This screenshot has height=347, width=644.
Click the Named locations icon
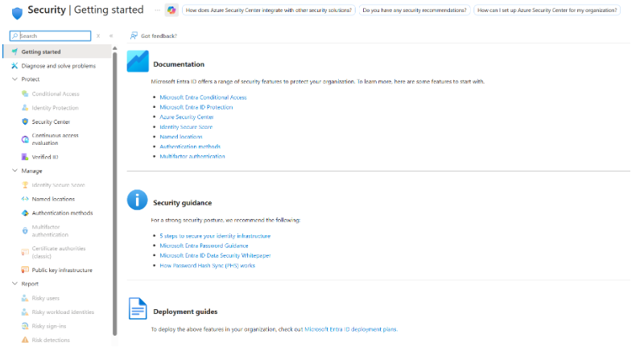(x=25, y=199)
